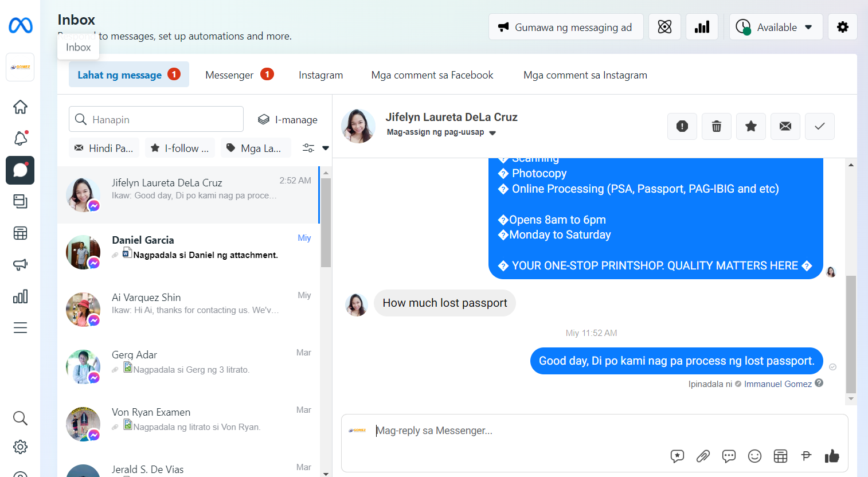The width and height of the screenshot is (868, 477).
Task: Open the automations atom icon
Action: tap(664, 27)
